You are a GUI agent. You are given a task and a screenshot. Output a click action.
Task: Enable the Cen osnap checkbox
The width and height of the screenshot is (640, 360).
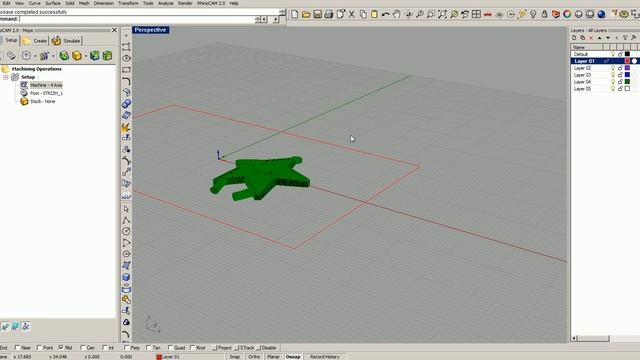[83, 348]
